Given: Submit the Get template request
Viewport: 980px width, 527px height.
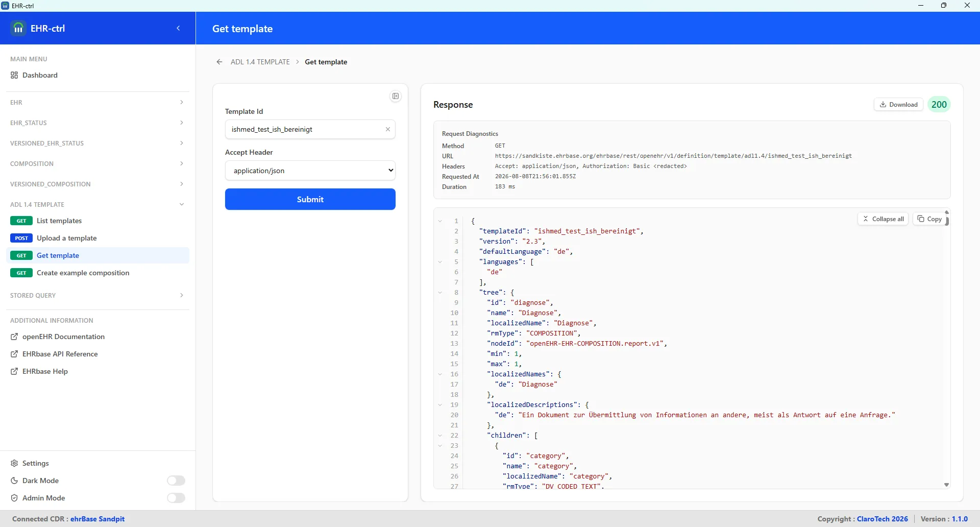Looking at the screenshot, I should (x=310, y=199).
